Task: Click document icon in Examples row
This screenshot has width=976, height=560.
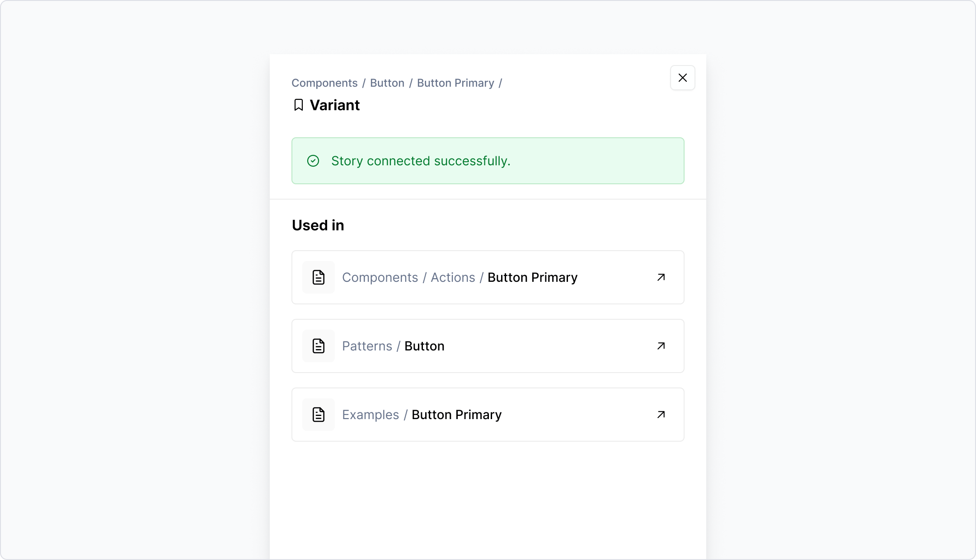Action: point(319,415)
